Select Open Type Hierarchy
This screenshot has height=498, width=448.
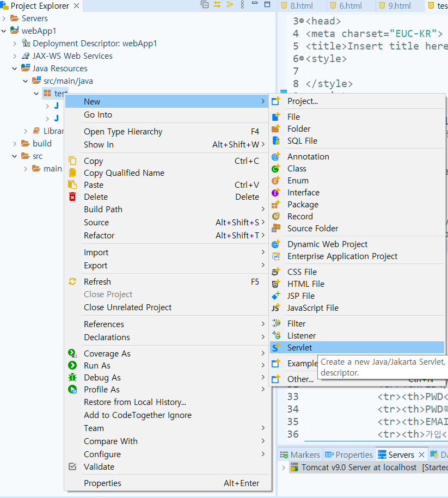tap(168, 132)
